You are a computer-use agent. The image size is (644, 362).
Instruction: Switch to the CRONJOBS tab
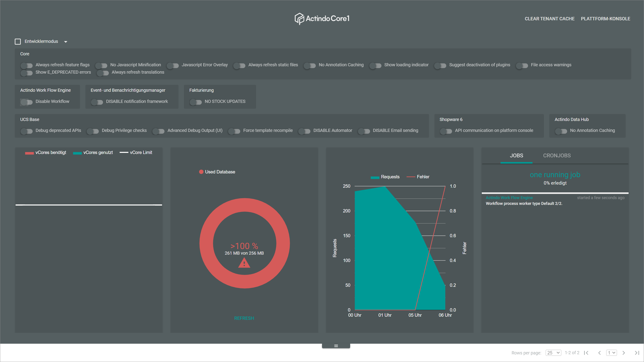[x=557, y=156]
